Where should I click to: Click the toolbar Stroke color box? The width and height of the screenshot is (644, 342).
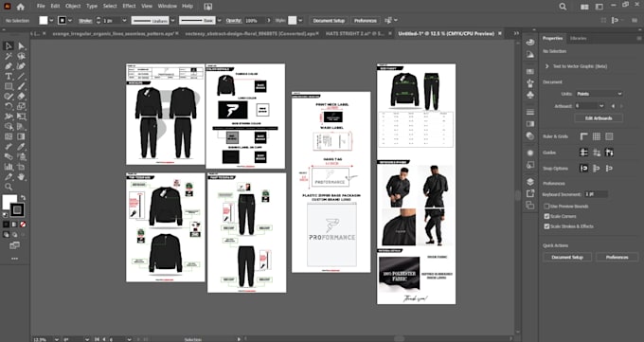pyautogui.click(x=17, y=209)
